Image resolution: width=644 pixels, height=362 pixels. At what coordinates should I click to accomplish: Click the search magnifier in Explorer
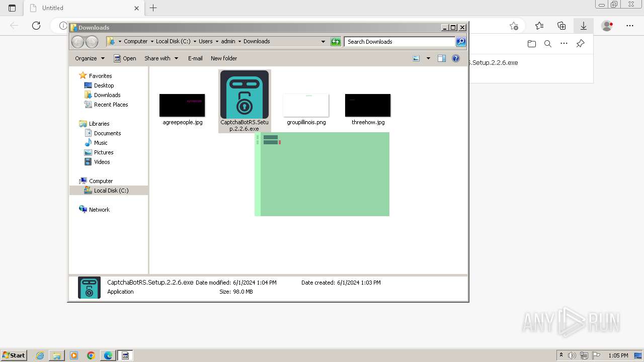[461, 42]
